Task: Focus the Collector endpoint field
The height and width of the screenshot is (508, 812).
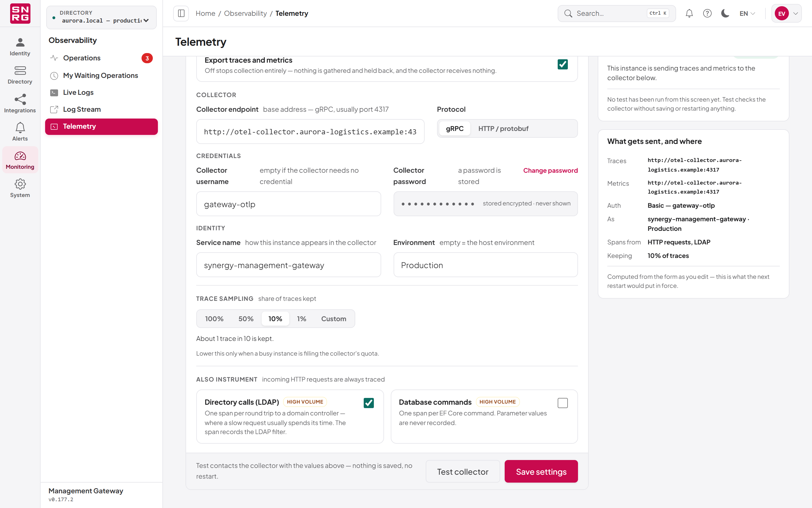Action: pyautogui.click(x=310, y=132)
